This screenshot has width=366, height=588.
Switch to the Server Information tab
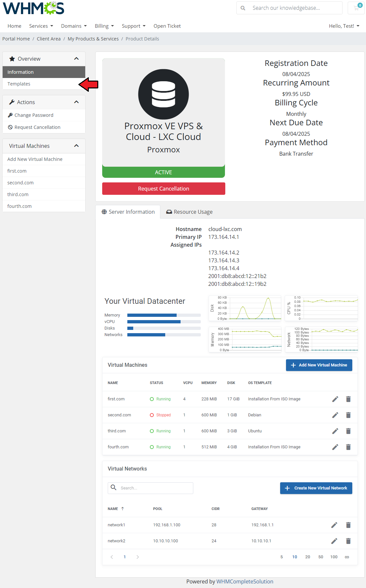click(128, 212)
